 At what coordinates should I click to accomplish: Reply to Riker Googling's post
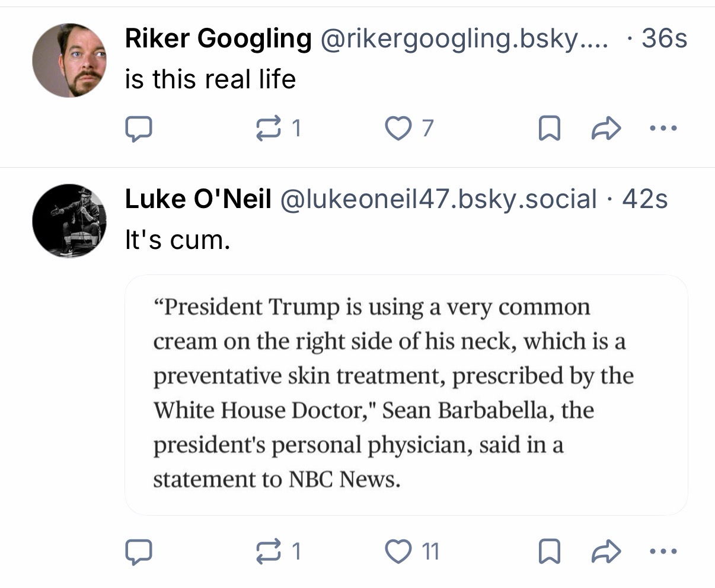click(139, 128)
